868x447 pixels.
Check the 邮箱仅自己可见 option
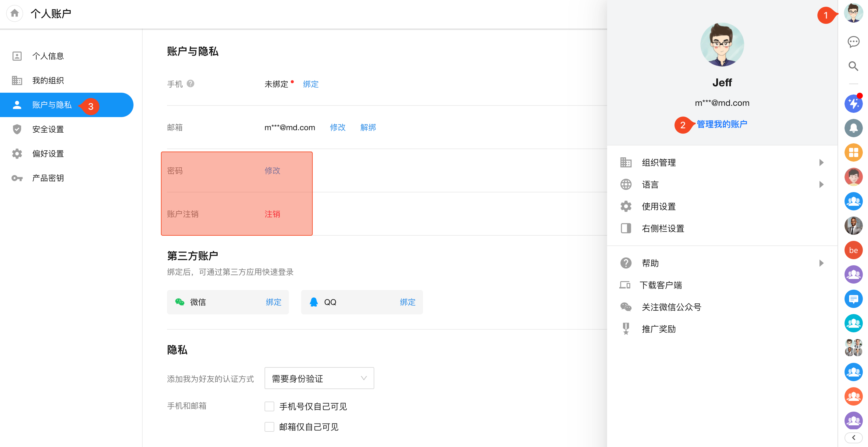269,427
